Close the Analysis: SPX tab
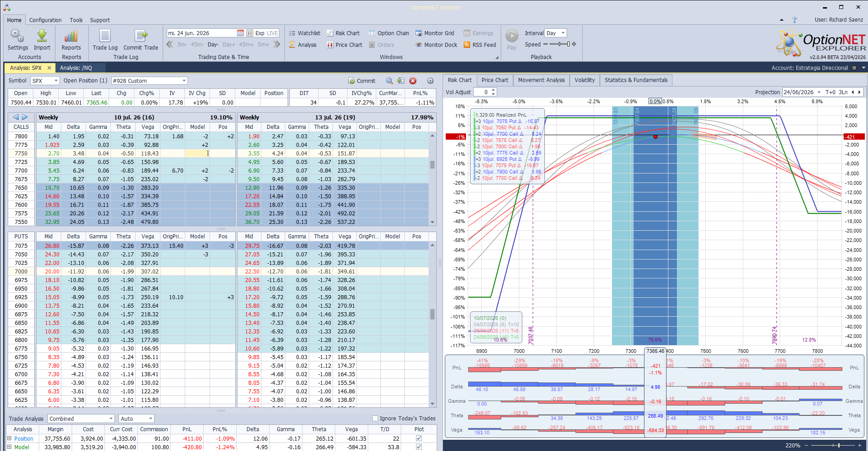Screen dimensions: 868x451 coord(49,68)
